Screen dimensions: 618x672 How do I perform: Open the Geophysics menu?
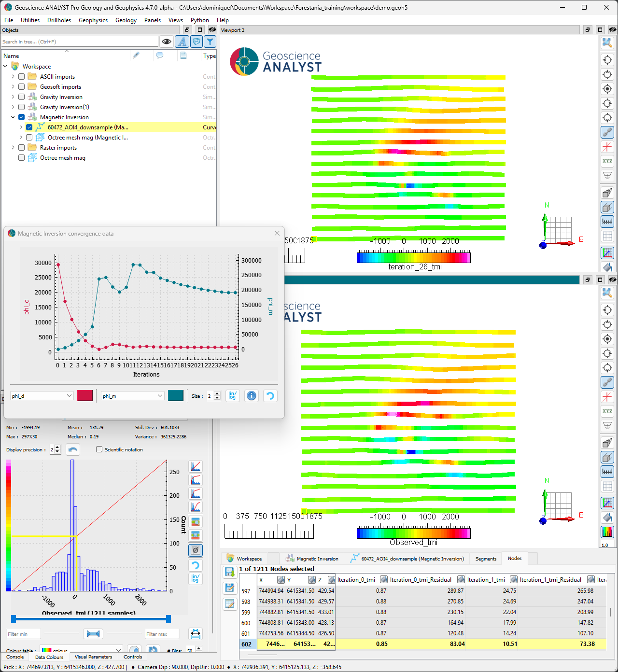pos(93,20)
